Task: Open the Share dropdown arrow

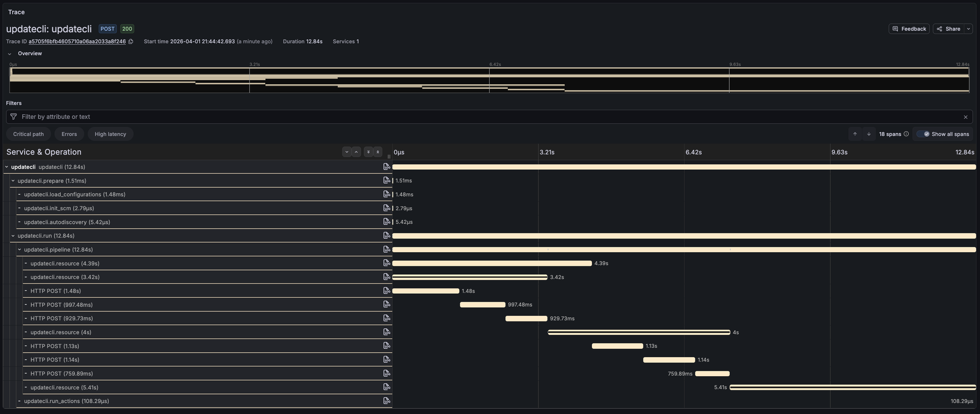Action: (x=968, y=29)
